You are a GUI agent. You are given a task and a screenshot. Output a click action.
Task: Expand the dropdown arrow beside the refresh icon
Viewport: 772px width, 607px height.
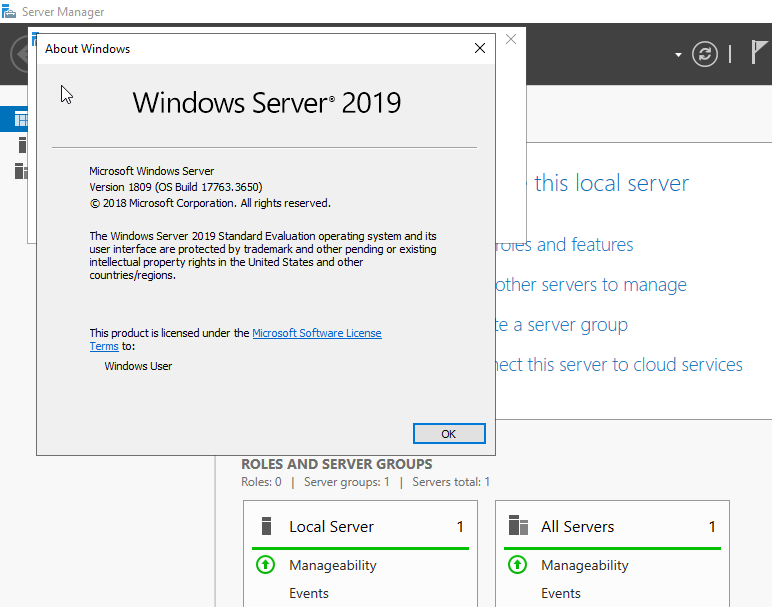click(678, 55)
